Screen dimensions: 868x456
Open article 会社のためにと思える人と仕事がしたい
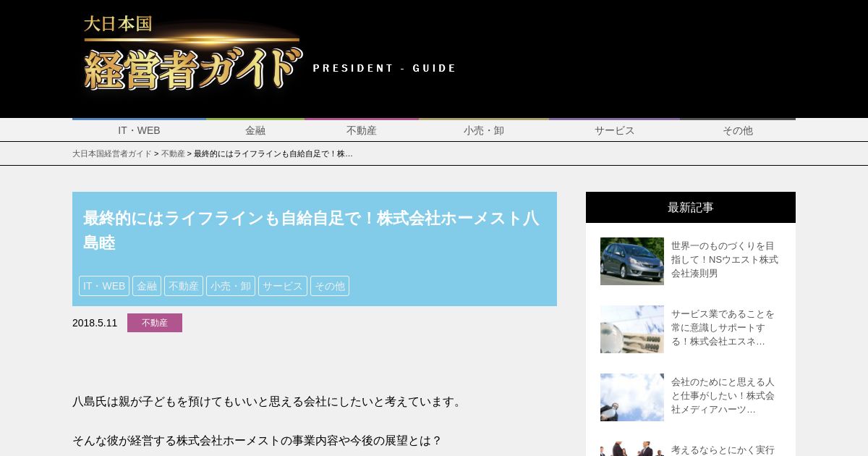tap(723, 396)
